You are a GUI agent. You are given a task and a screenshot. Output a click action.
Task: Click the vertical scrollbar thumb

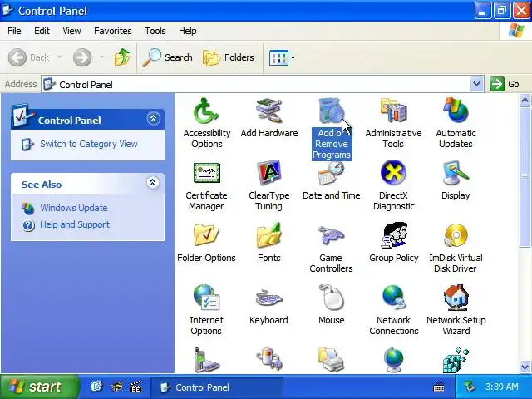525,177
